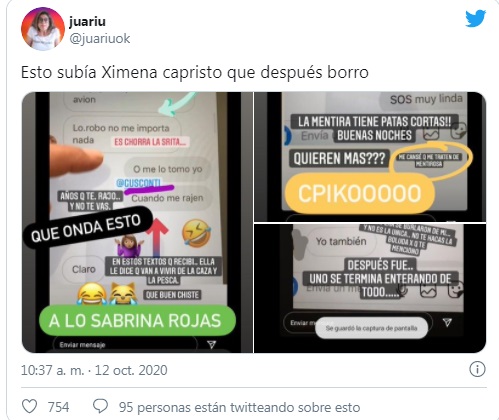
Task: Click the Enviar mensaje field in left image
Action: click(125, 344)
